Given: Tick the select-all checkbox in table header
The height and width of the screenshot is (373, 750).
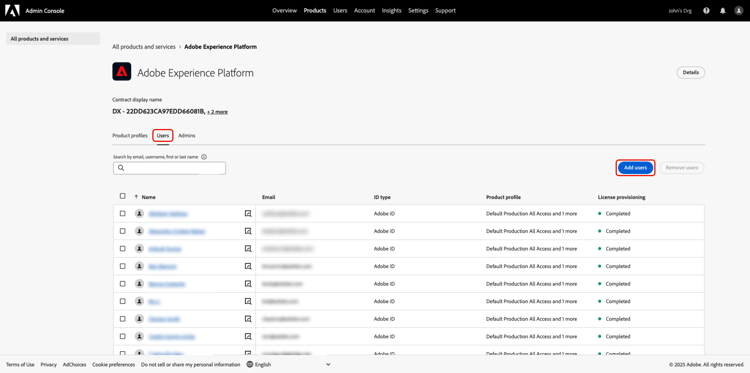Looking at the screenshot, I should [122, 196].
